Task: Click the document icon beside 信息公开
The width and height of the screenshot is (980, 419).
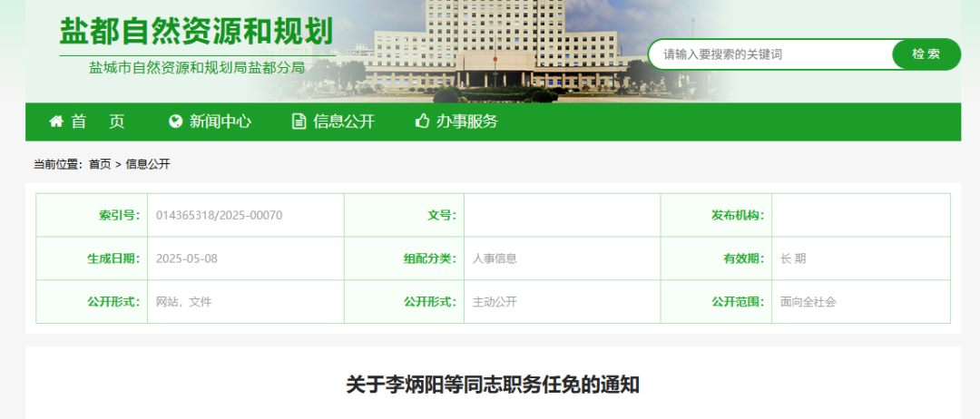Action: pyautogui.click(x=299, y=122)
